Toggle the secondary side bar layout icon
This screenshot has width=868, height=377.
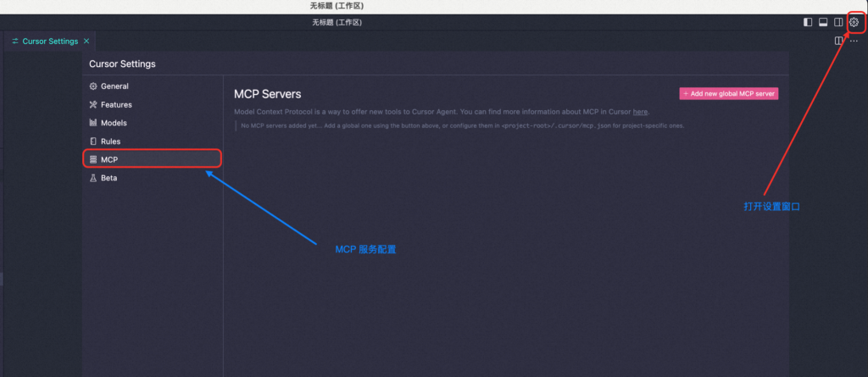[x=838, y=22]
